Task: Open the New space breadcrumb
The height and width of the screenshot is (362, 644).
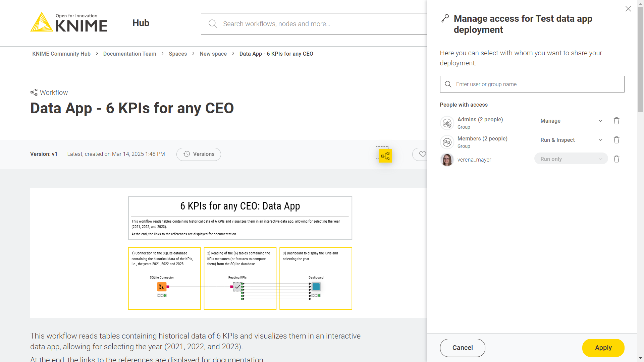Action: pos(213,54)
